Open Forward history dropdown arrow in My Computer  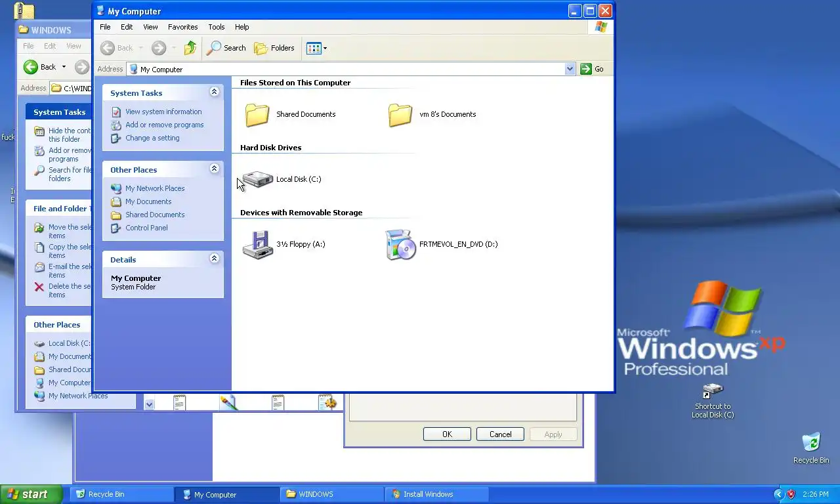coord(174,48)
